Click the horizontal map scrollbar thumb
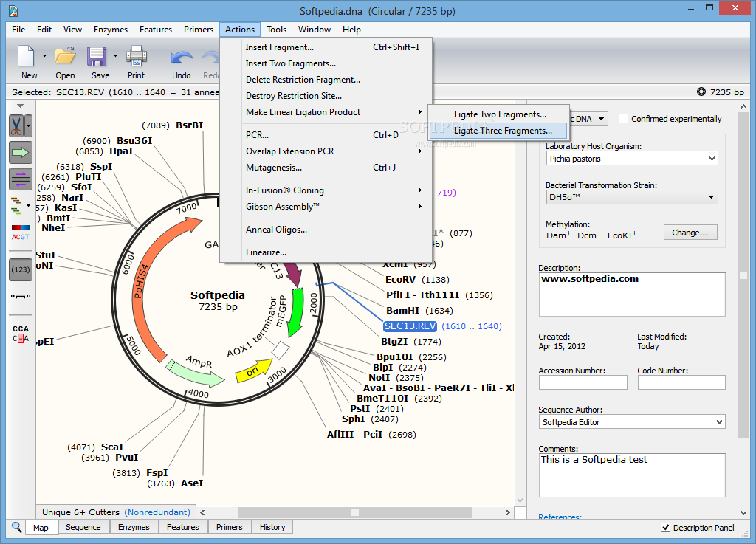756x544 pixels. (355, 512)
